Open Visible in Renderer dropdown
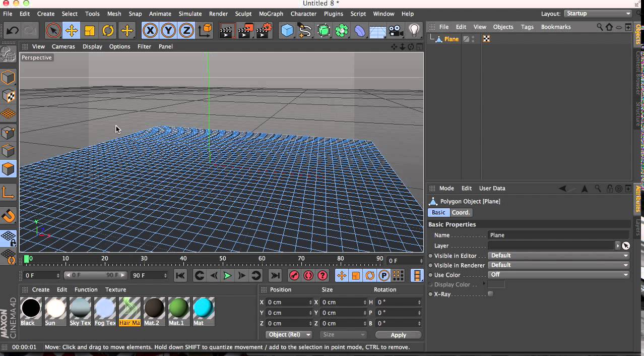The height and width of the screenshot is (356, 644). pos(559,265)
